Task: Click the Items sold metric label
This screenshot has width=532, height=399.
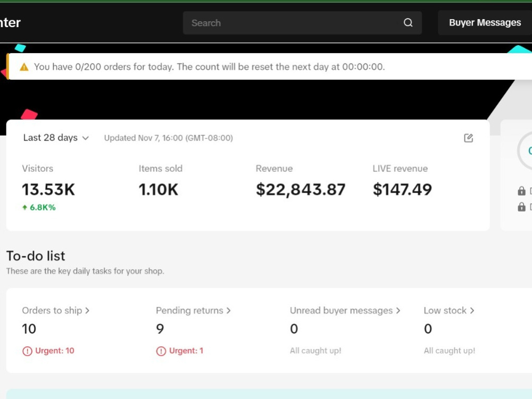Action: pyautogui.click(x=161, y=169)
